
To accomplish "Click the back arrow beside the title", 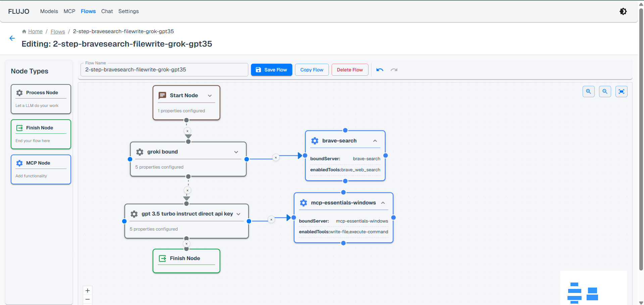I will click(x=12, y=38).
